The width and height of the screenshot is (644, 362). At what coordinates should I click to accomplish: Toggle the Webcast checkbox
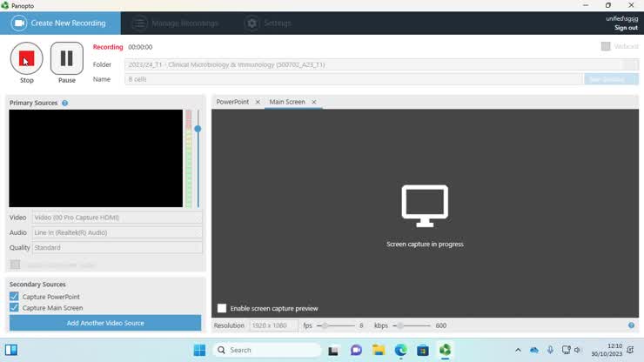click(606, 46)
